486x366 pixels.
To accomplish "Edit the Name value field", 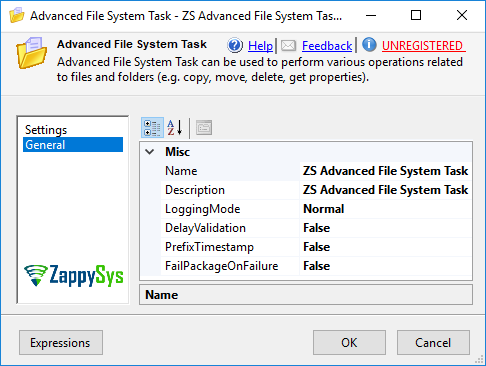I will click(x=386, y=171).
